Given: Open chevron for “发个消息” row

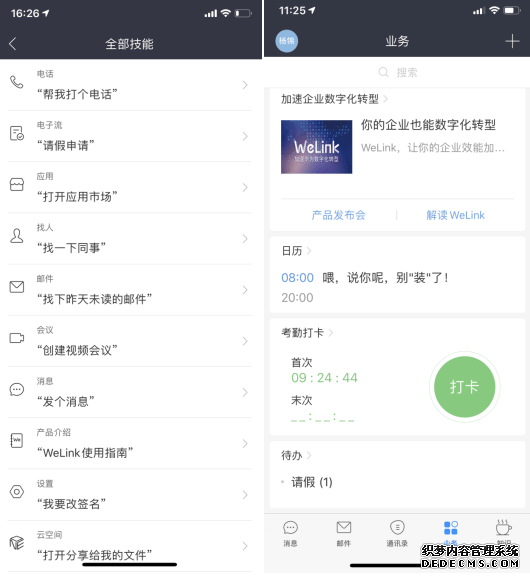Looking at the screenshot, I should (245, 393).
